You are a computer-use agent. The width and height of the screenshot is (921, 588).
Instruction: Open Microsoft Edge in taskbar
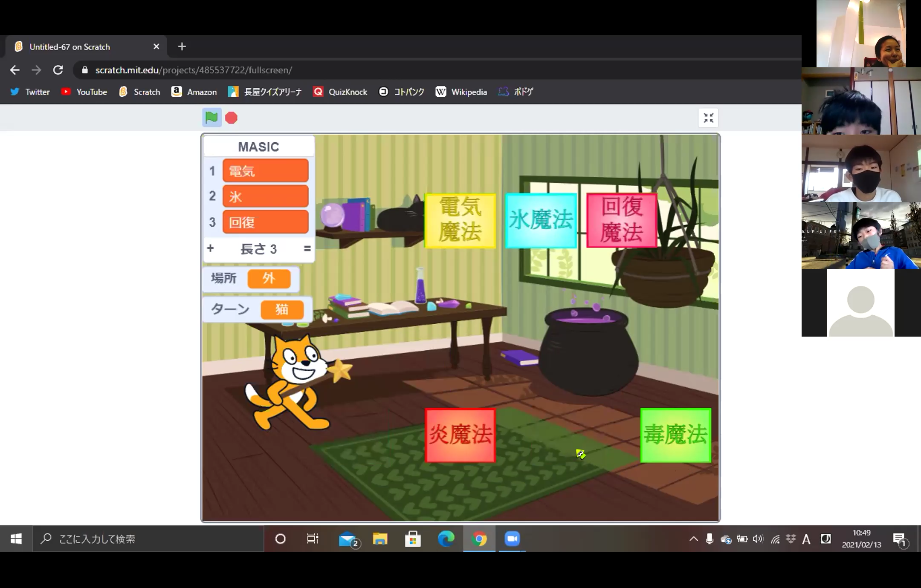(x=446, y=539)
